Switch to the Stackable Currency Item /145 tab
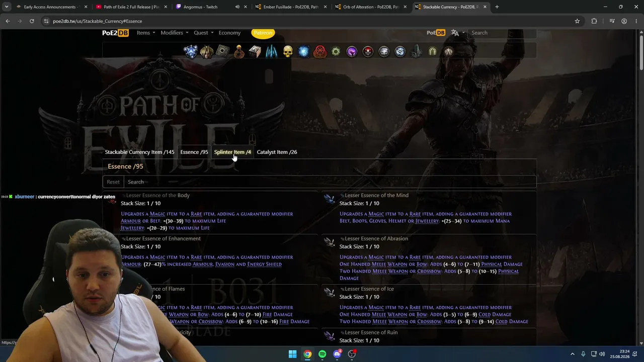Screen dimensions: 644x362 tap(140, 152)
